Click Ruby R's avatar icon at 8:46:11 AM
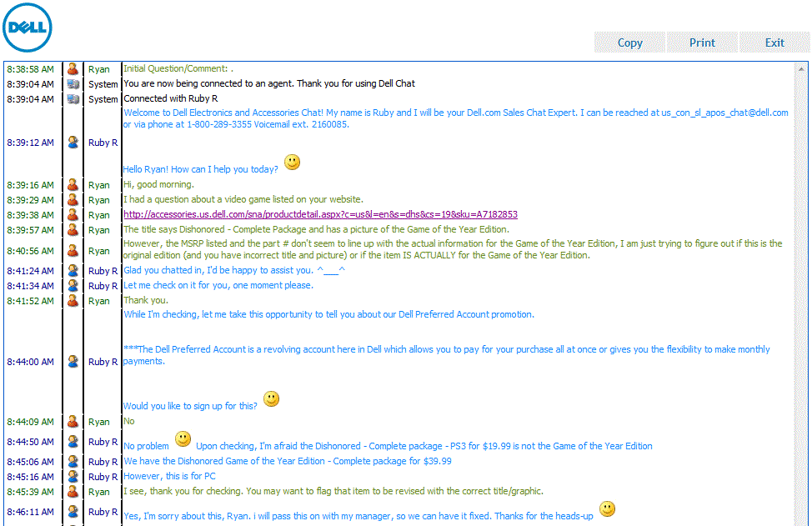Screen dimensions: 812x526 pyautogui.click(x=73, y=512)
